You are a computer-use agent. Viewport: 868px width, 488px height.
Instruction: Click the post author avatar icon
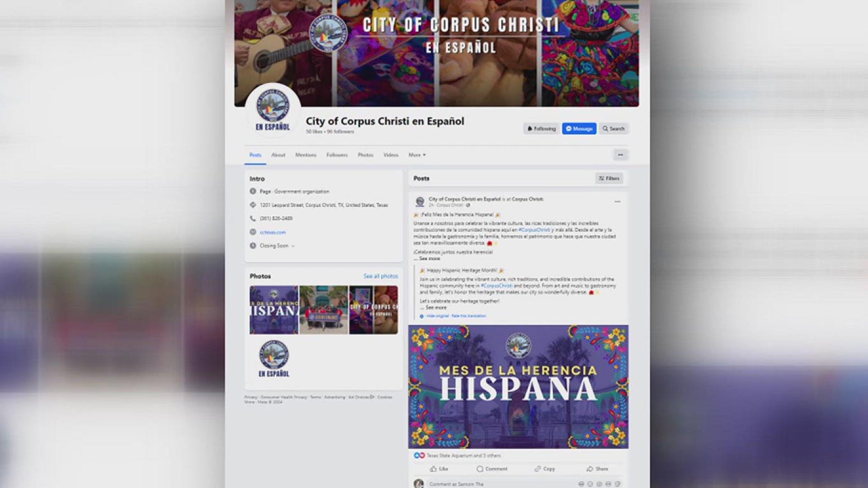pyautogui.click(x=420, y=202)
